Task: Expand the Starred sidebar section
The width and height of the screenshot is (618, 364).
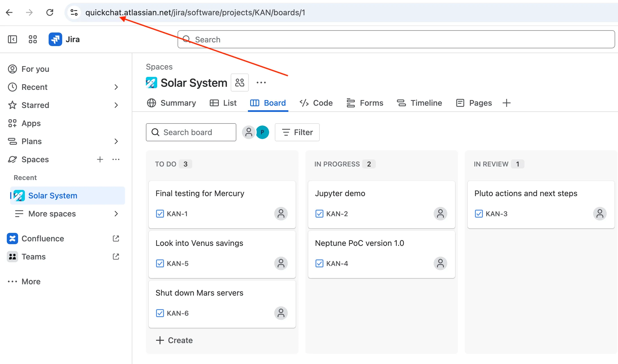Action: tap(116, 105)
